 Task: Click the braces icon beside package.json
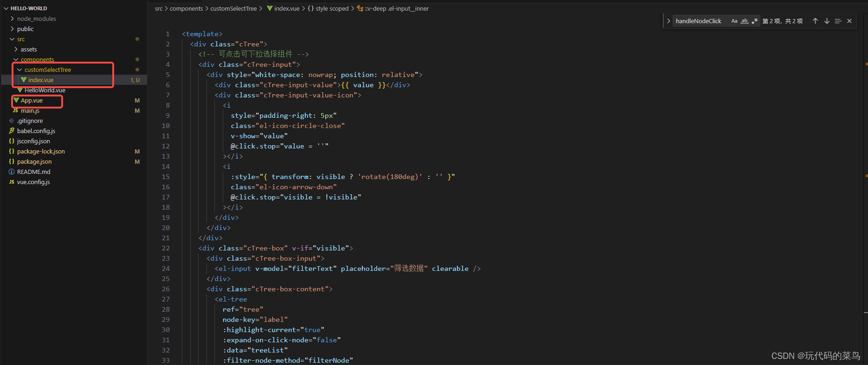click(x=12, y=161)
